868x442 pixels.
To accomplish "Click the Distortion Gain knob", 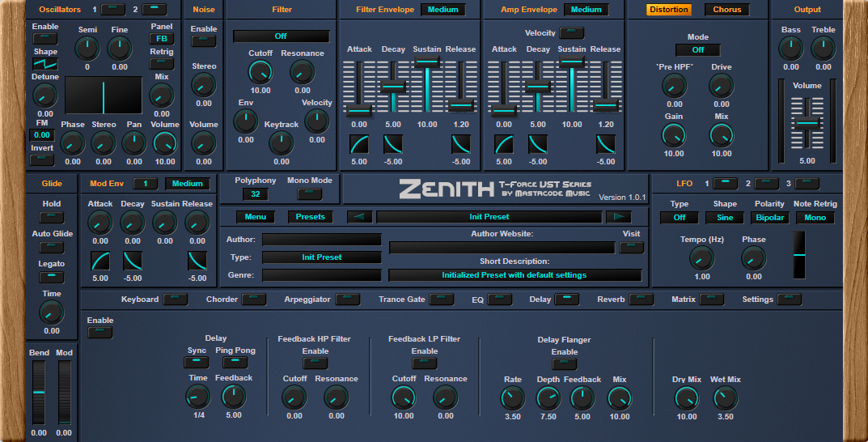I will click(674, 135).
